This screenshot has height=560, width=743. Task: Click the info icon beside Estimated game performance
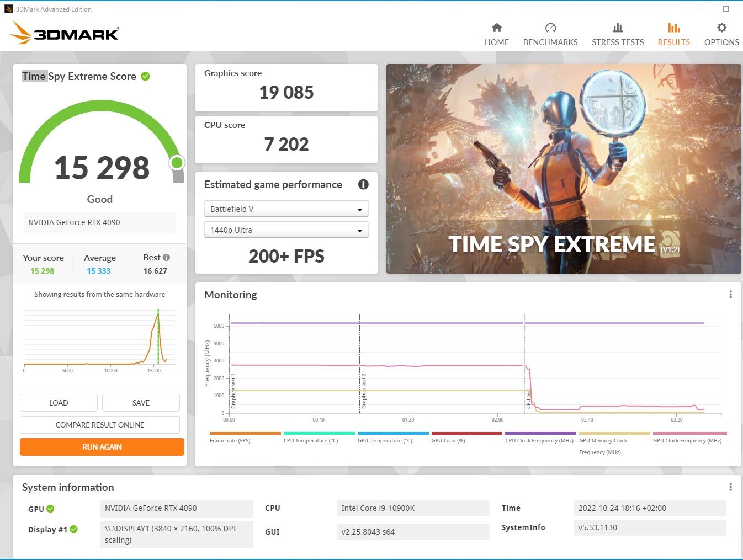363,184
